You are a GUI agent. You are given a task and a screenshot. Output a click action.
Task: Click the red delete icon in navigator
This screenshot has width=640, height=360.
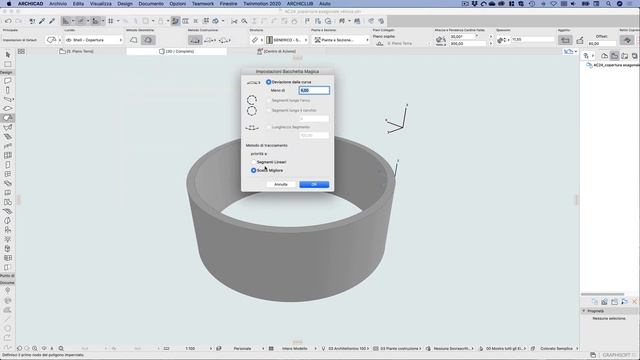pyautogui.click(x=634, y=302)
